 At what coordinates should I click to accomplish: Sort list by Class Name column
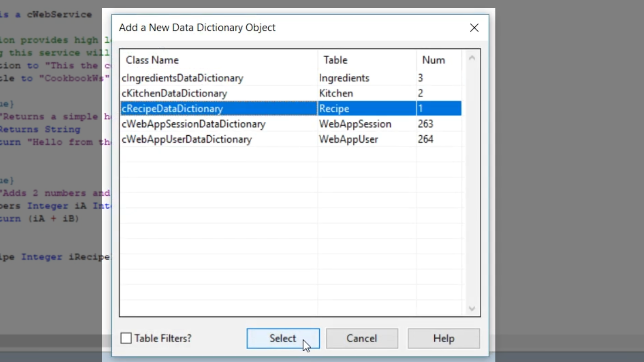click(x=152, y=60)
